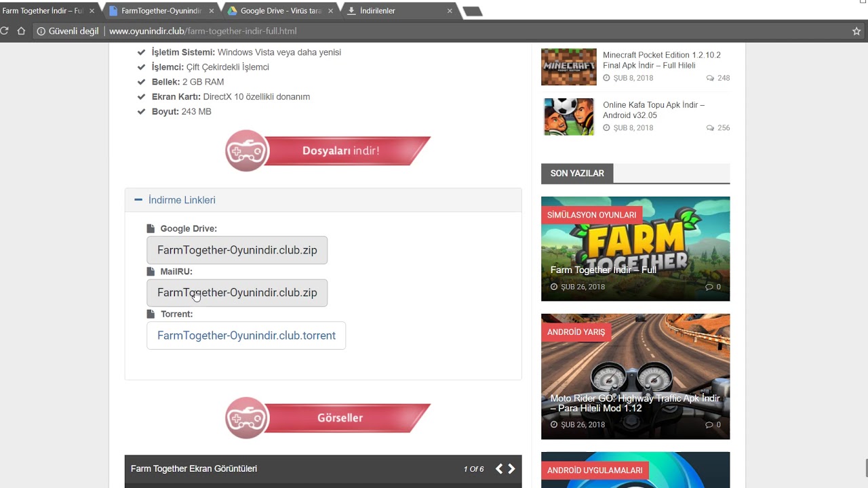Open the Moto Rider GO Highway Traffic post
868x488 pixels.
[x=635, y=403]
